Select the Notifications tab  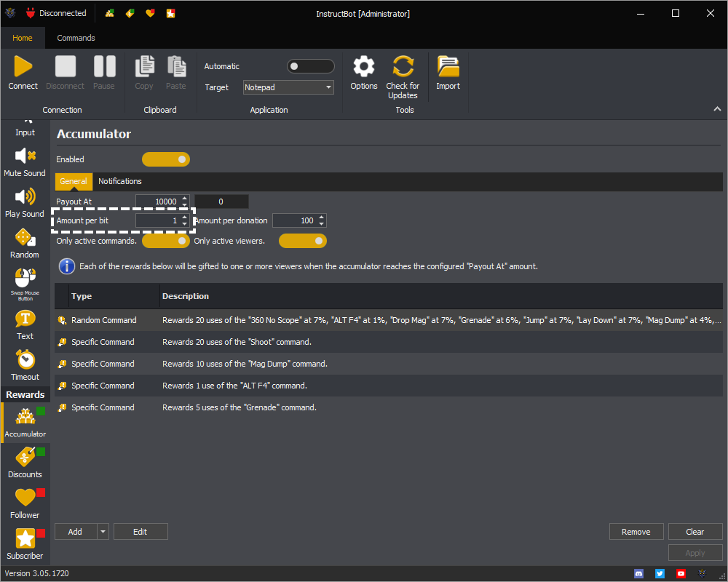pos(120,181)
